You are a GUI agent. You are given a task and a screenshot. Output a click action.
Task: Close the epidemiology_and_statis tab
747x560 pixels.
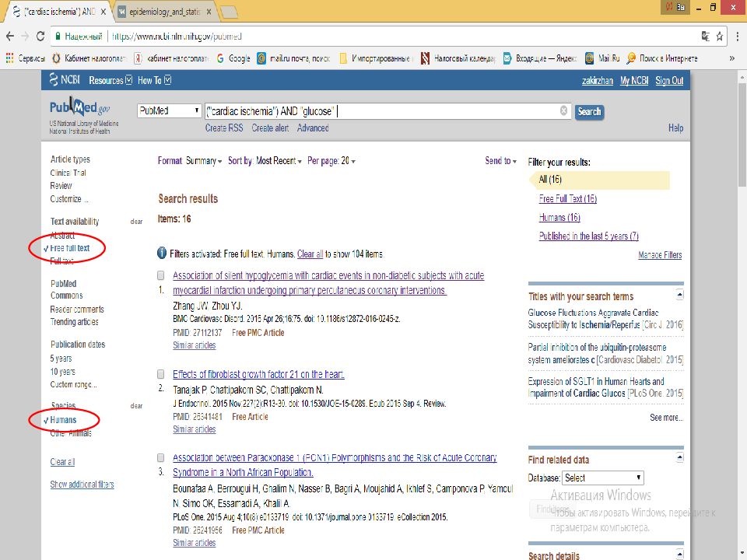click(209, 12)
